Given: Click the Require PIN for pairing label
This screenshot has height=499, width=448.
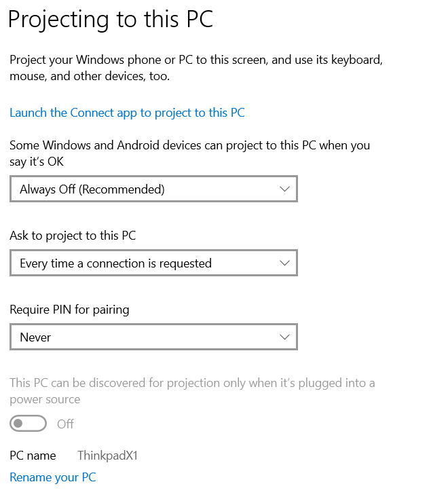Looking at the screenshot, I should (69, 310).
